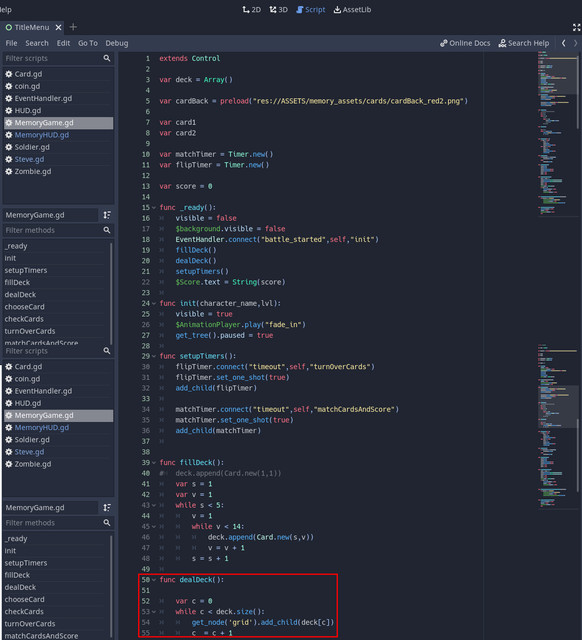Go back to previous edited script
Screen dimensions: 582x640
(564, 43)
